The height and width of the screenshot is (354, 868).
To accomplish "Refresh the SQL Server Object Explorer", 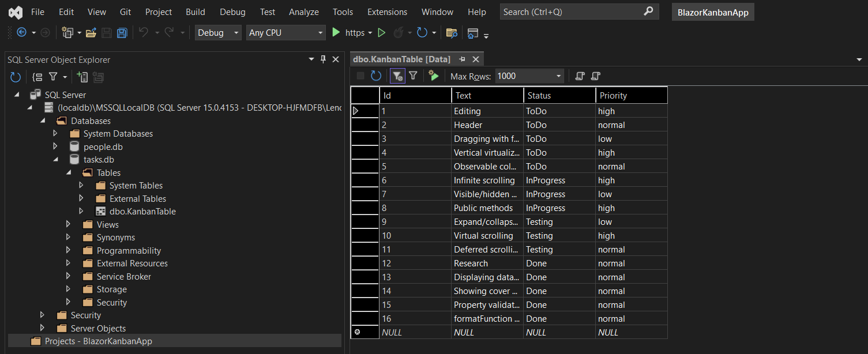I will 16,77.
